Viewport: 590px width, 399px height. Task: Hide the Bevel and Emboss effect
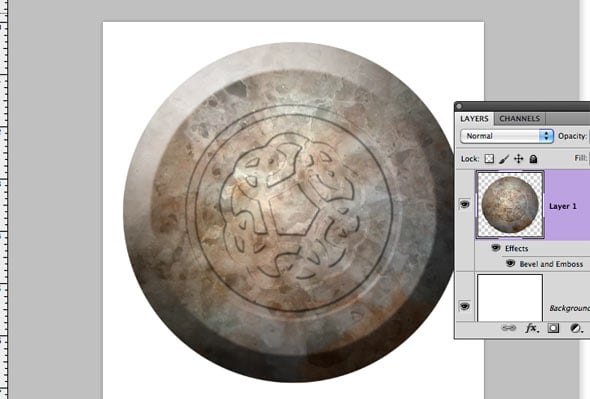pos(510,263)
